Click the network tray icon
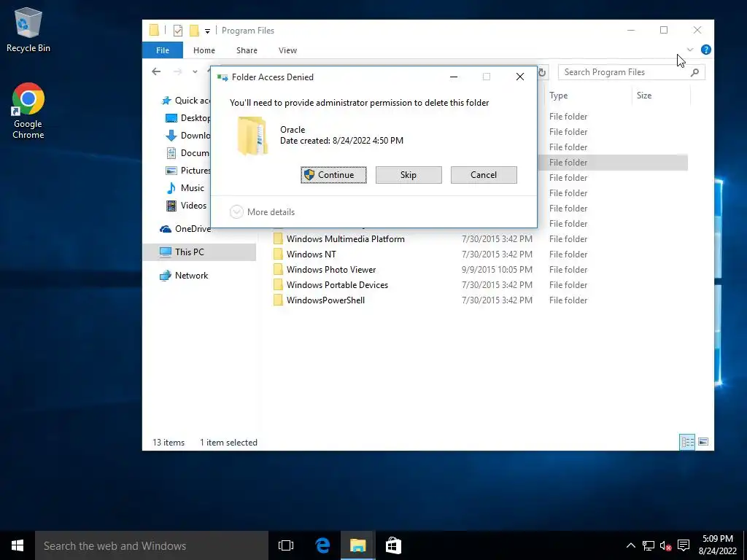The width and height of the screenshot is (747, 560). (649, 545)
